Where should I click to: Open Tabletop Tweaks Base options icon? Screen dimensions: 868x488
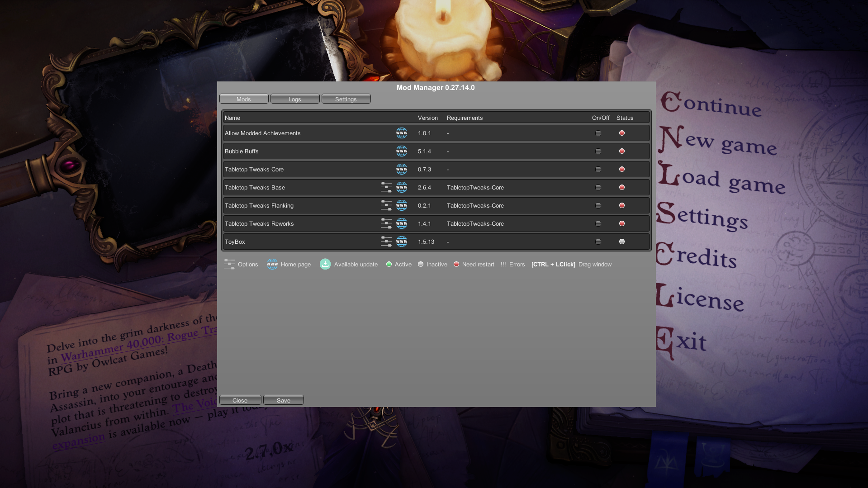[x=386, y=187]
